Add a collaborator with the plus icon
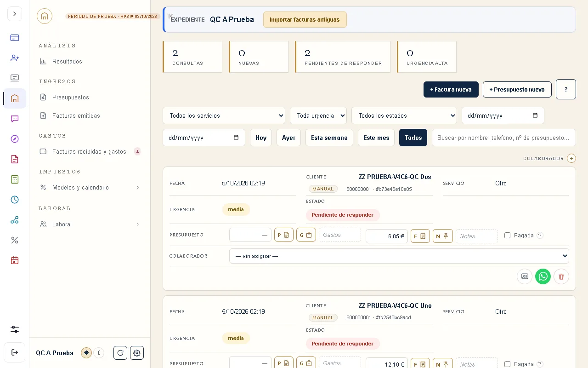 point(571,158)
